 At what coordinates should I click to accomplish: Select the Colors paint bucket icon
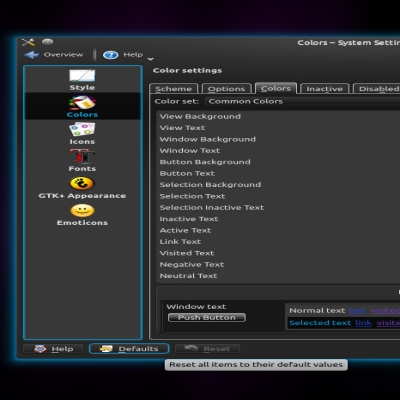pos(82,103)
